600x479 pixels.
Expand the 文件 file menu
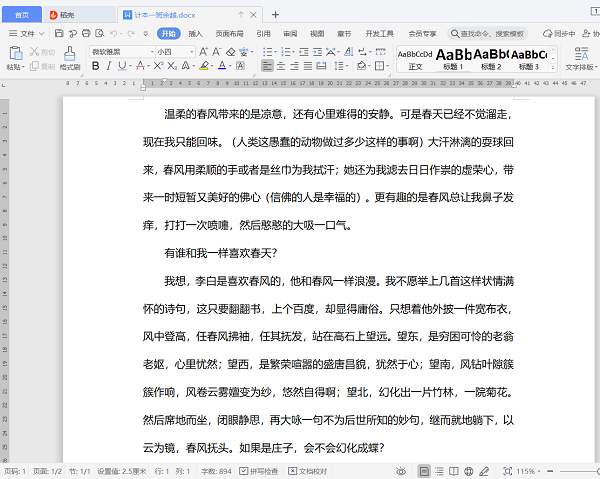point(25,33)
